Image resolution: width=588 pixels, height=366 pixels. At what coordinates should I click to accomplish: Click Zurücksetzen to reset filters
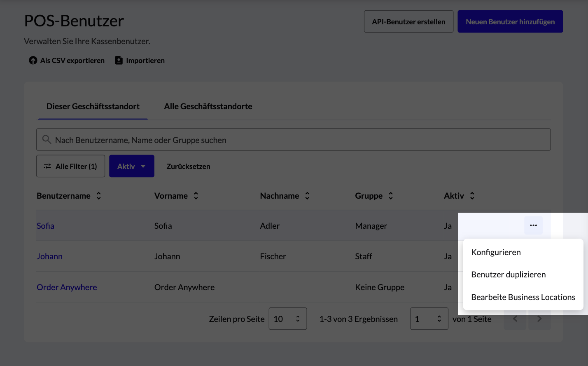click(x=188, y=167)
